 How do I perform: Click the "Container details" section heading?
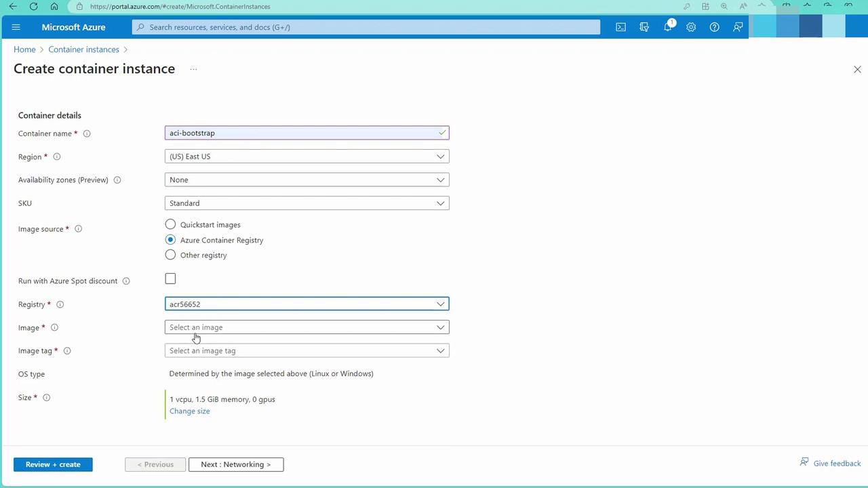[50, 115]
